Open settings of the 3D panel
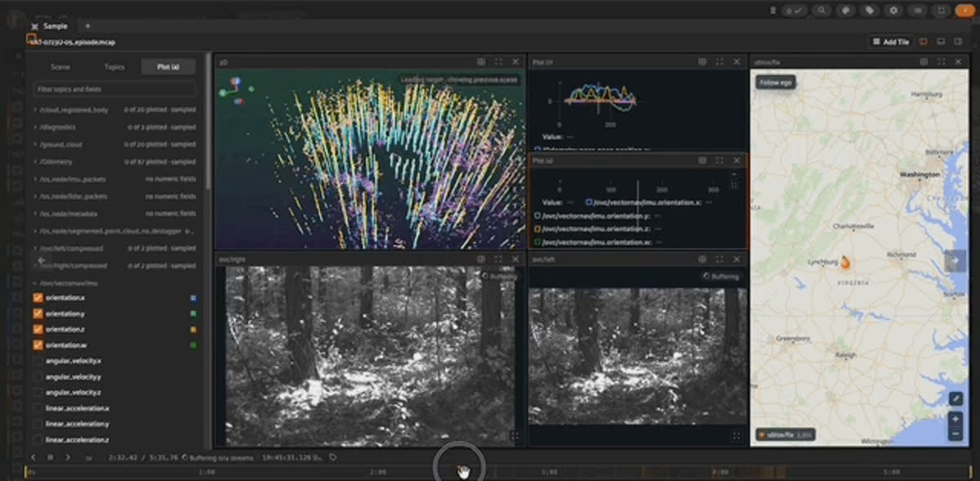 point(481,62)
